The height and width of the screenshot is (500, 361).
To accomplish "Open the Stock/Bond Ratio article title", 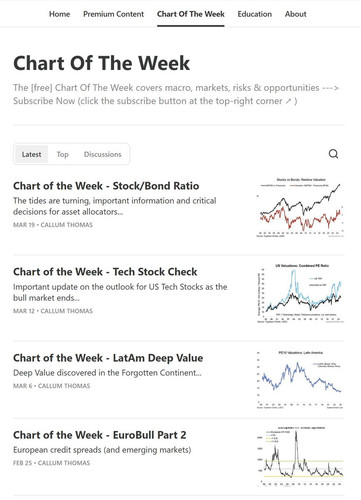I will (x=106, y=186).
